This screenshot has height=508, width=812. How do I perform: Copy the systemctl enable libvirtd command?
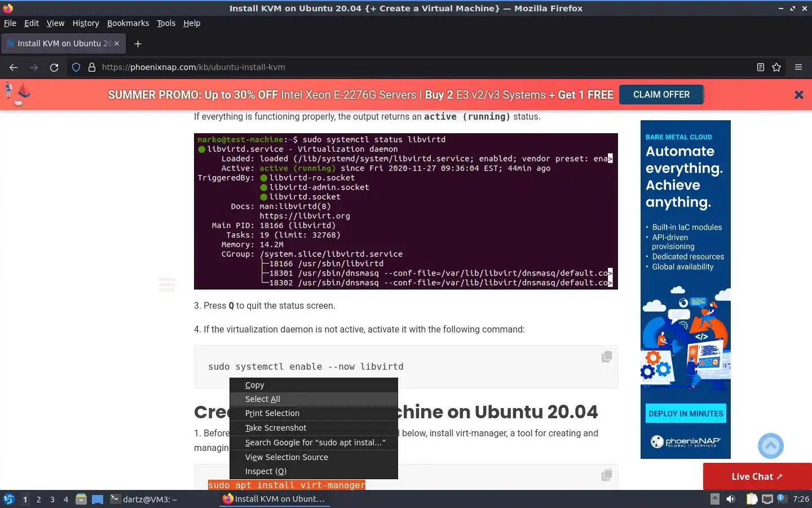tap(607, 357)
